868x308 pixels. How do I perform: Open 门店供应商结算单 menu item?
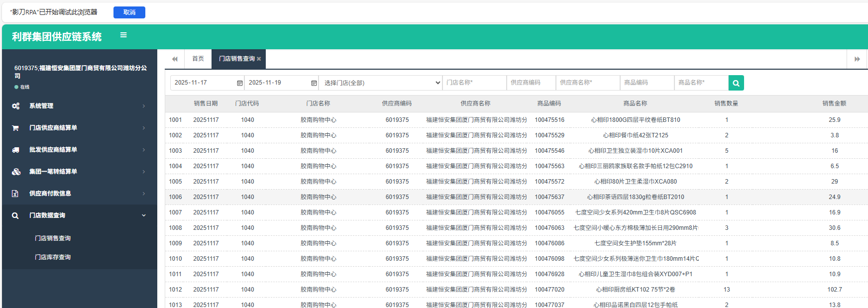coord(80,128)
